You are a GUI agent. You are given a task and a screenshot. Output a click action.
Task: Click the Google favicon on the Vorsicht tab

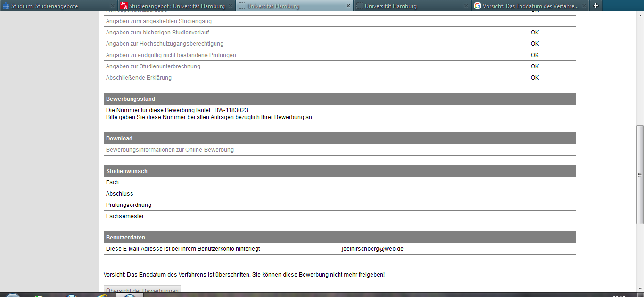tap(477, 6)
